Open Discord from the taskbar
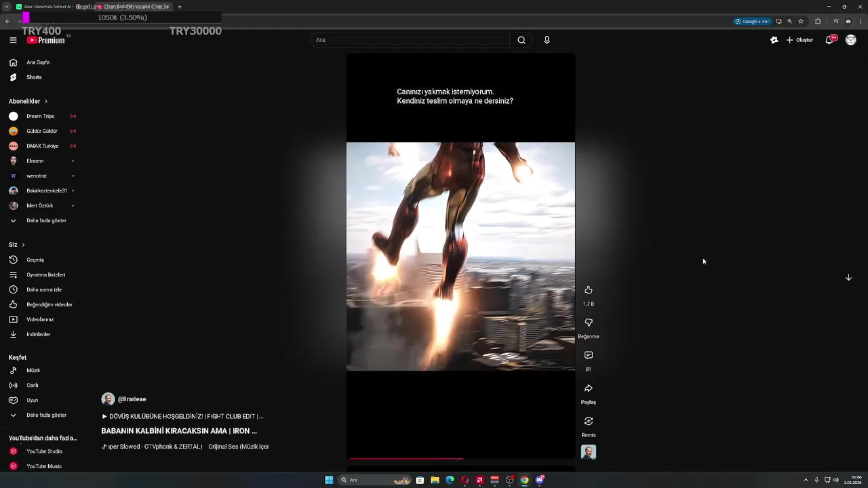The height and width of the screenshot is (488, 868). 540,480
